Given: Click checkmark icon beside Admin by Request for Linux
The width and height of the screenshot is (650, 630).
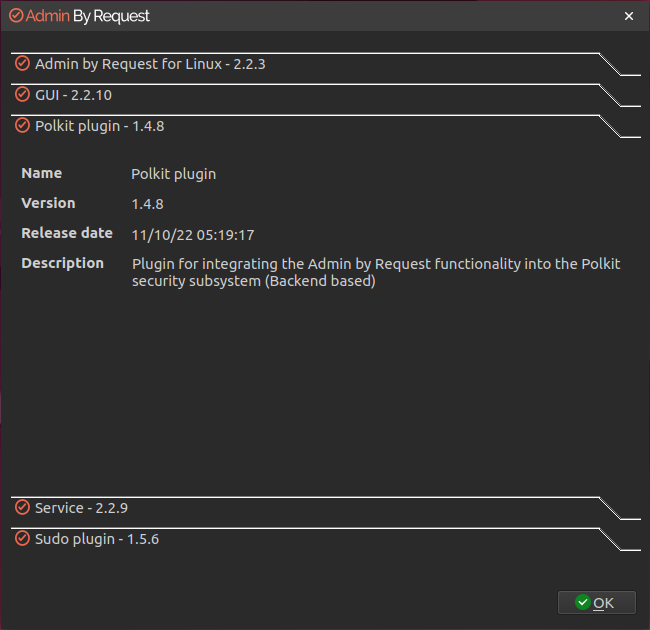Looking at the screenshot, I should click(22, 63).
